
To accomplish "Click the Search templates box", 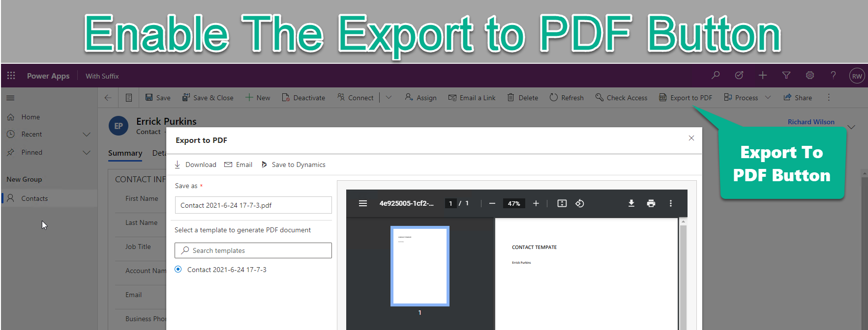I will [253, 250].
